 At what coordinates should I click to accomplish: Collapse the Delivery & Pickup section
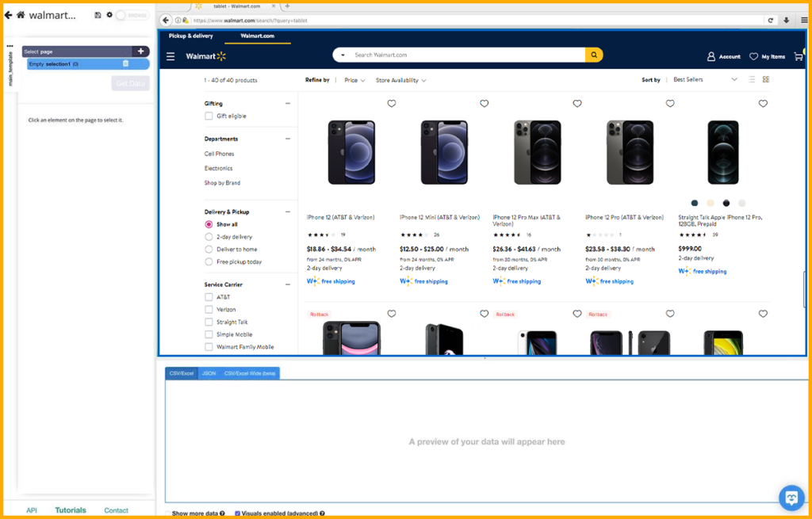[x=288, y=212]
